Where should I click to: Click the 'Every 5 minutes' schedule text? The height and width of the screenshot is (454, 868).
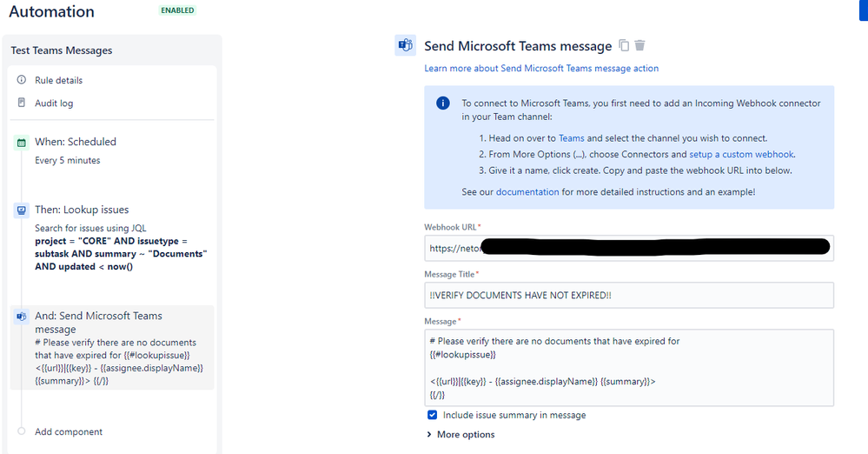68,160
